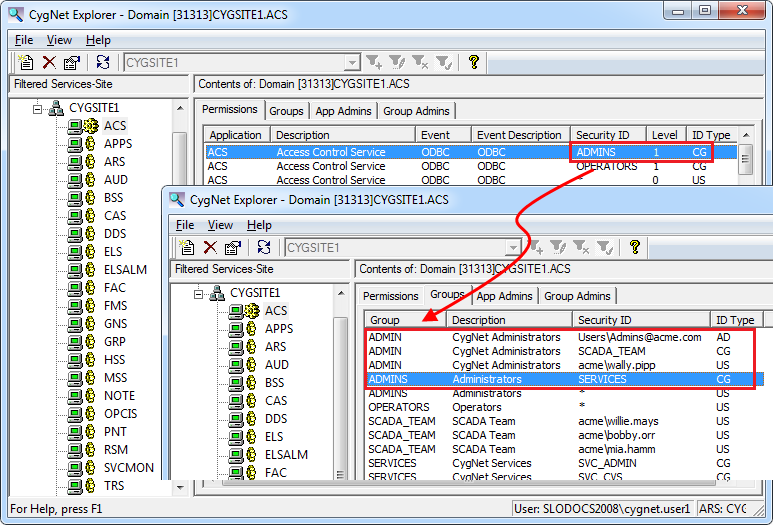The height and width of the screenshot is (525, 773).
Task: Click the yellow Help question mark in the back window
Action: click(x=474, y=62)
